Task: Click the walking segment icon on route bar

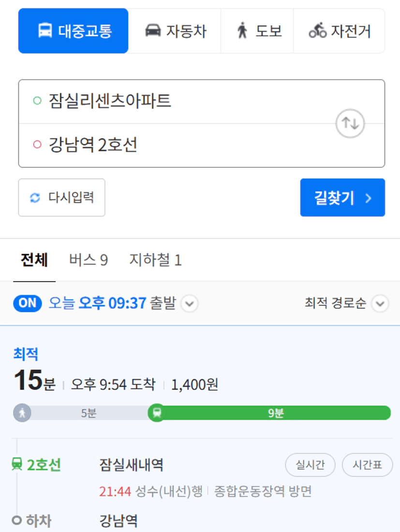Action: (22, 413)
